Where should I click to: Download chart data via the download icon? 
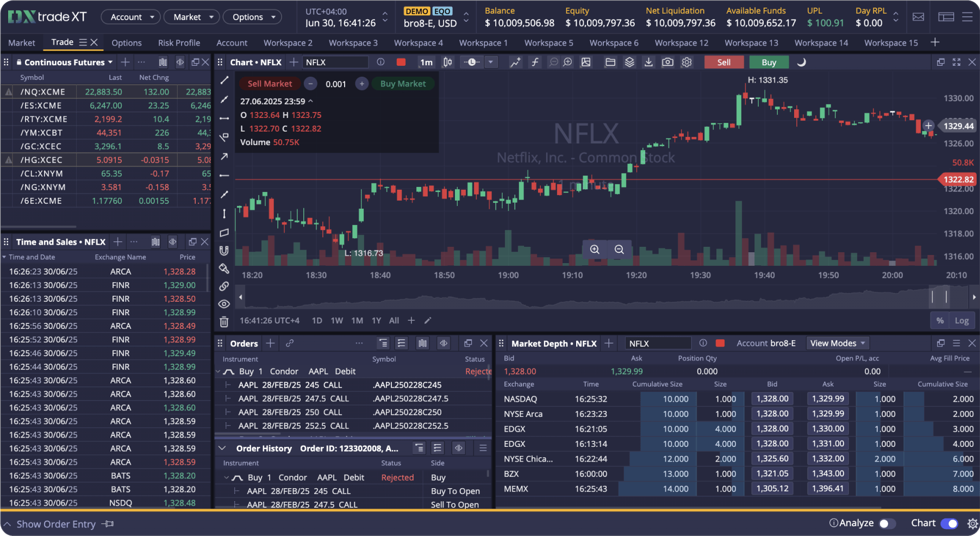648,62
